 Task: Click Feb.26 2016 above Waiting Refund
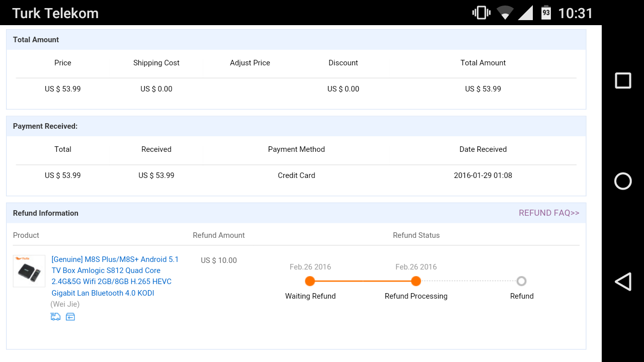pos(310,267)
